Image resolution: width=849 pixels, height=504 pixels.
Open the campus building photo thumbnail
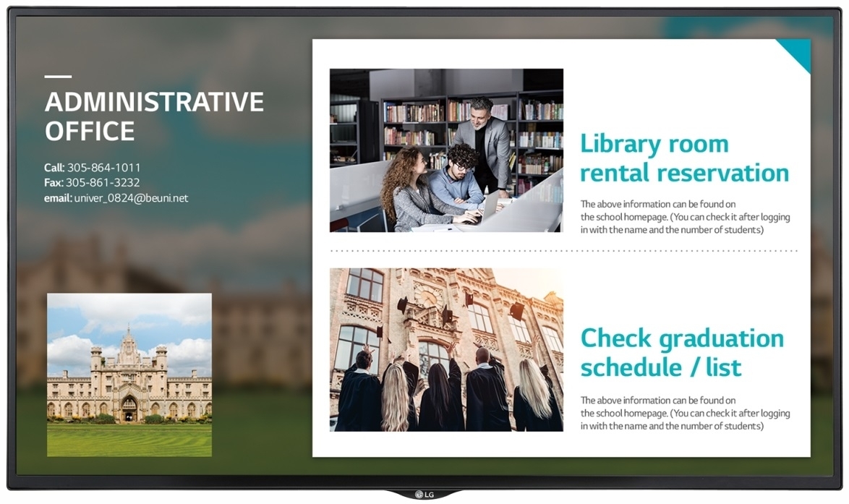[x=129, y=375]
